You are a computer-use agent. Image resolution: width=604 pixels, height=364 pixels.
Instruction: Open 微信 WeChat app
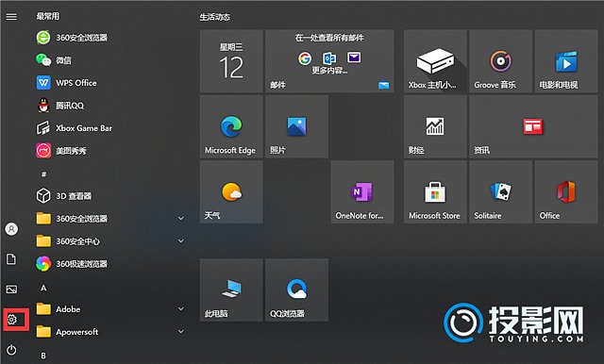pyautogui.click(x=54, y=60)
